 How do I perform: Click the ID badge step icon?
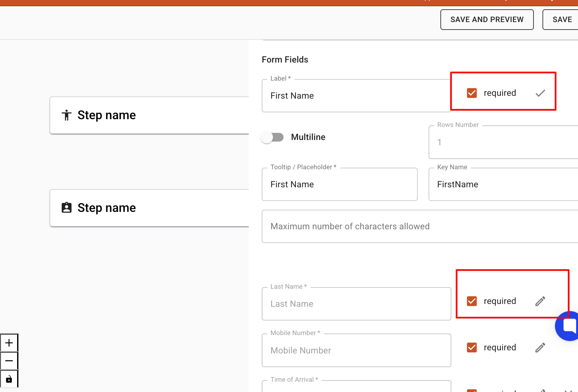click(66, 208)
